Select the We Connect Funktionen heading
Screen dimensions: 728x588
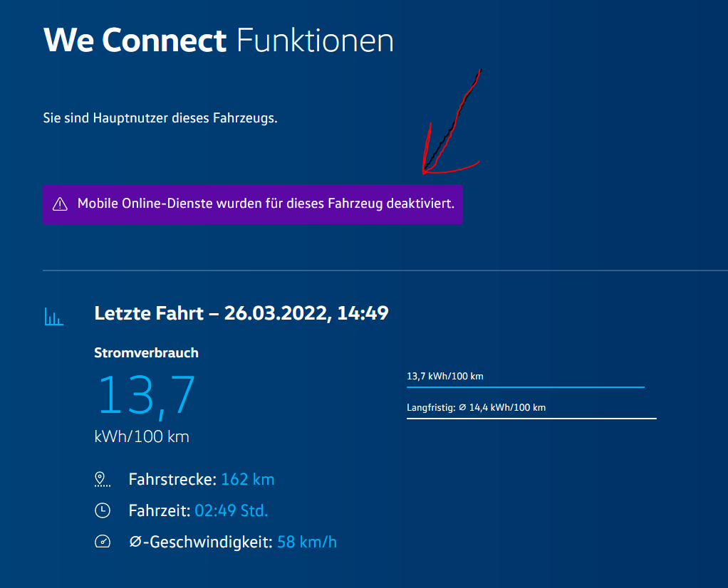coord(218,41)
